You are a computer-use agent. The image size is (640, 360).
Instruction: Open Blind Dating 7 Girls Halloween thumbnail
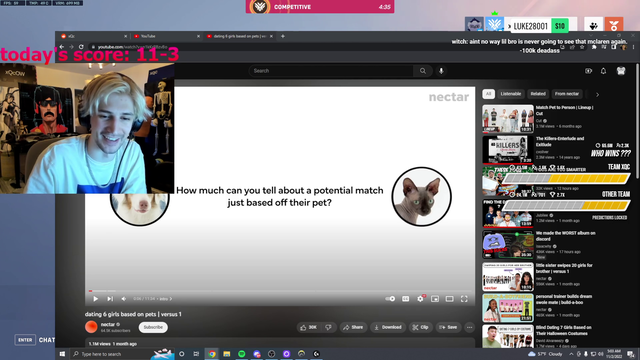pos(508,336)
